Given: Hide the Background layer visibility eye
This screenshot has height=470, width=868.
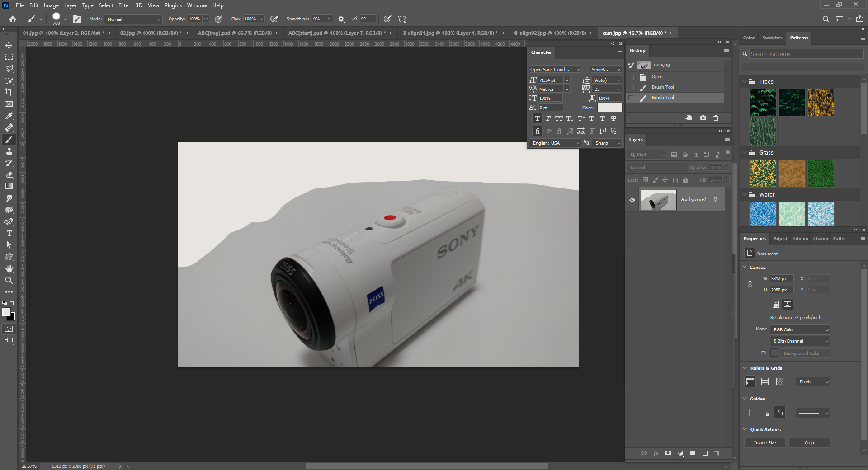Looking at the screenshot, I should click(x=632, y=200).
